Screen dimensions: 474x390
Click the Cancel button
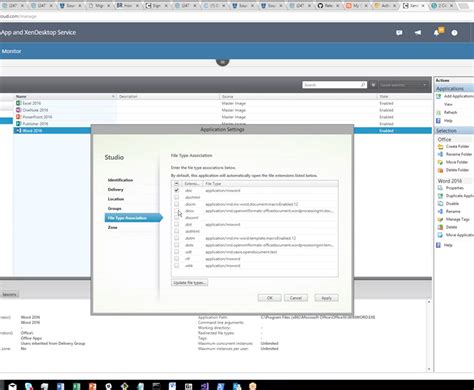point(296,298)
